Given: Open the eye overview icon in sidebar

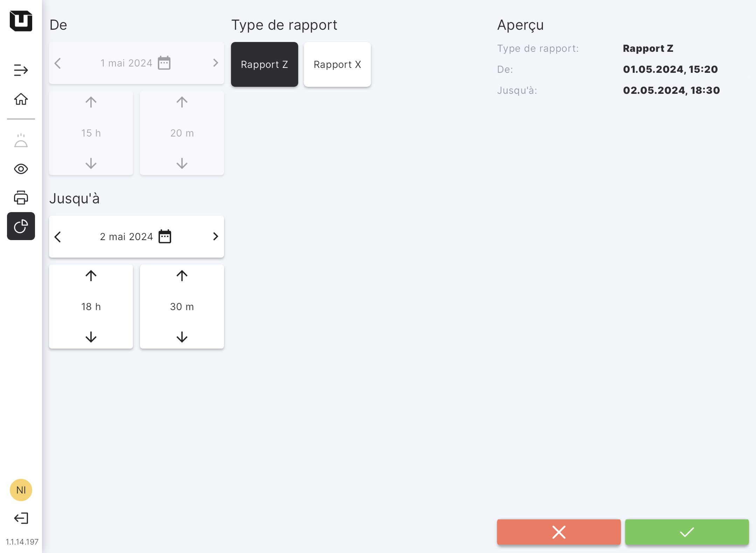Looking at the screenshot, I should tap(21, 169).
